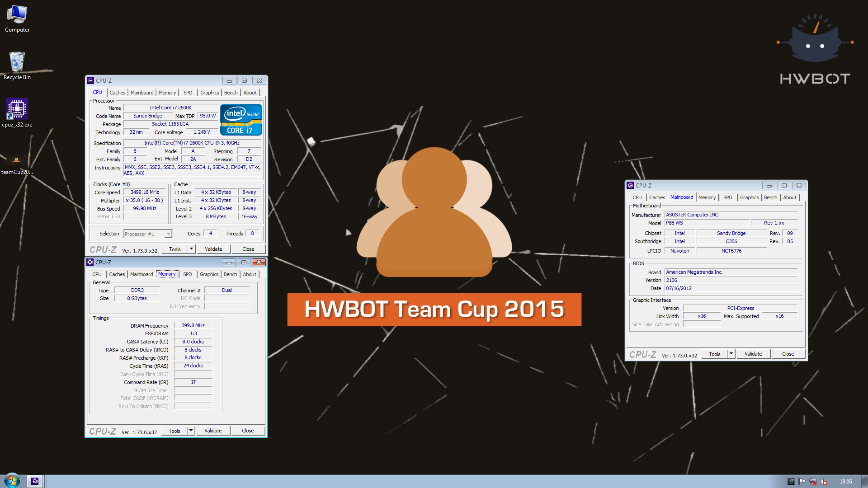Open the Computer desktop icon
Screen dimensions: 868x488
pos(17,19)
